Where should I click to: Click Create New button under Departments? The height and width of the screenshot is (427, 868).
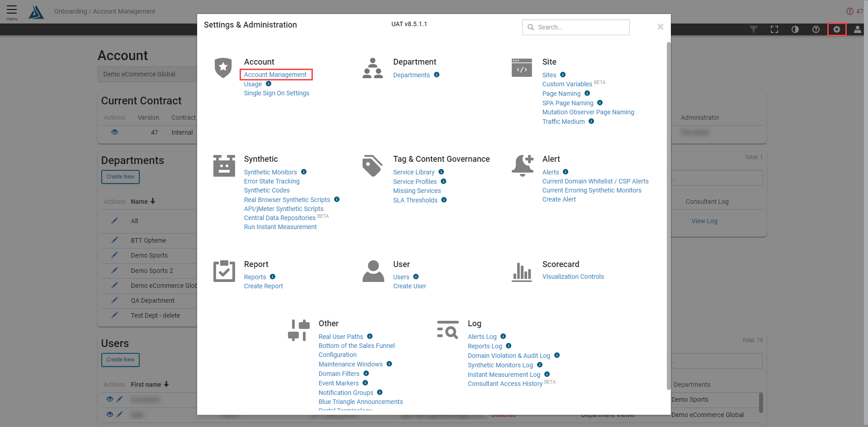point(120,177)
